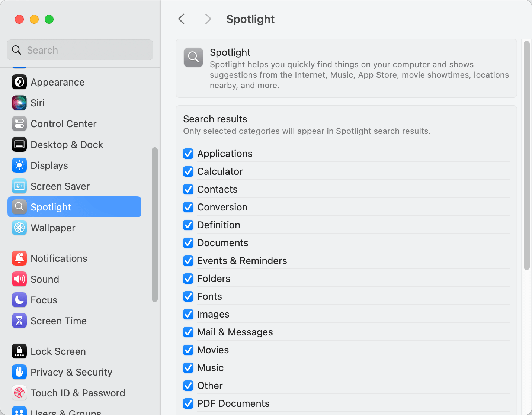Screen dimensions: 532x415
Task: Click the Touch ID fingerprint icon
Action: (x=19, y=393)
